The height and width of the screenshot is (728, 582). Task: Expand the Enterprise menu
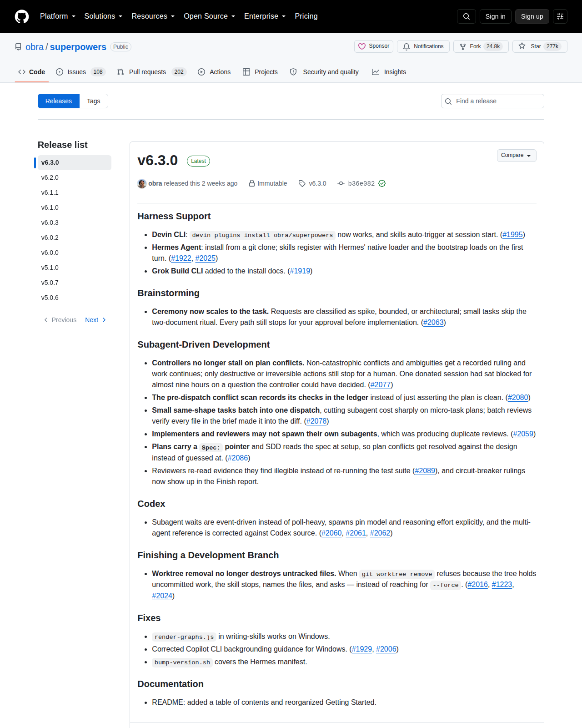coord(265,16)
